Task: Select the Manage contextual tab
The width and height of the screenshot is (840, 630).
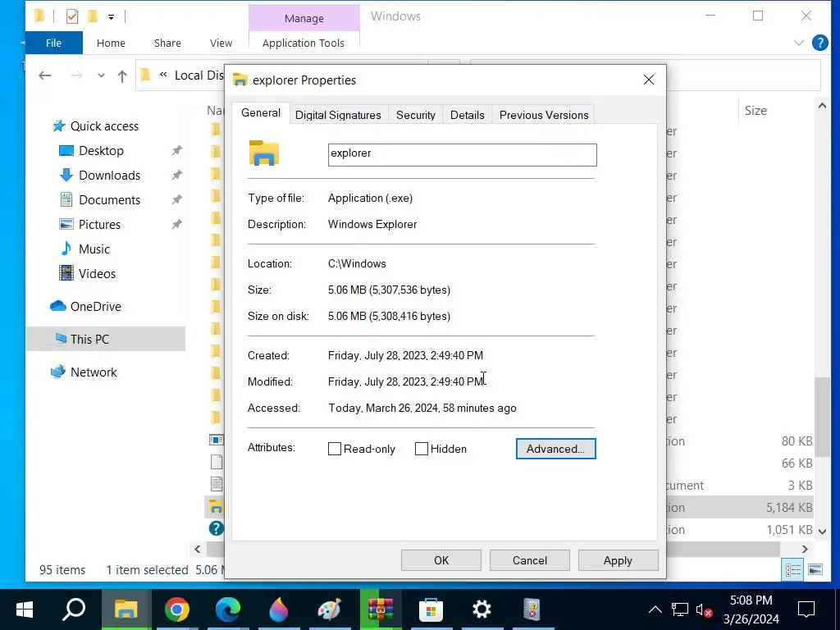Action: [304, 18]
